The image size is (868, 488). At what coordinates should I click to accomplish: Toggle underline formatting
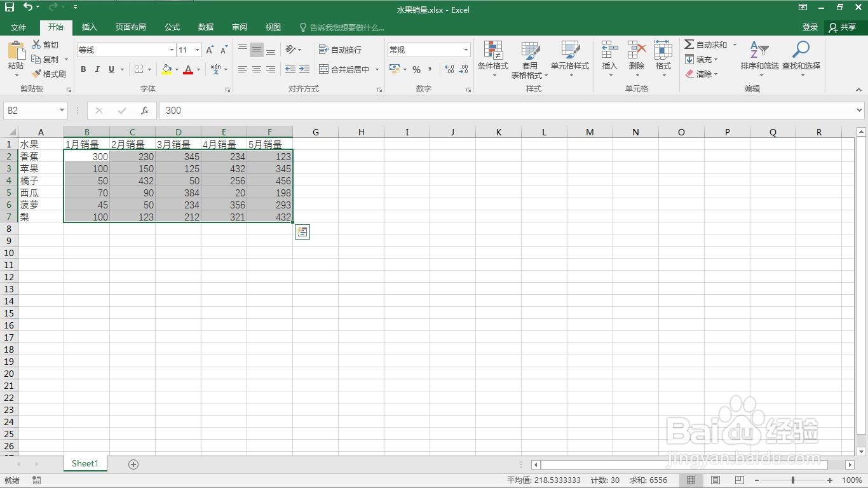pyautogui.click(x=112, y=69)
